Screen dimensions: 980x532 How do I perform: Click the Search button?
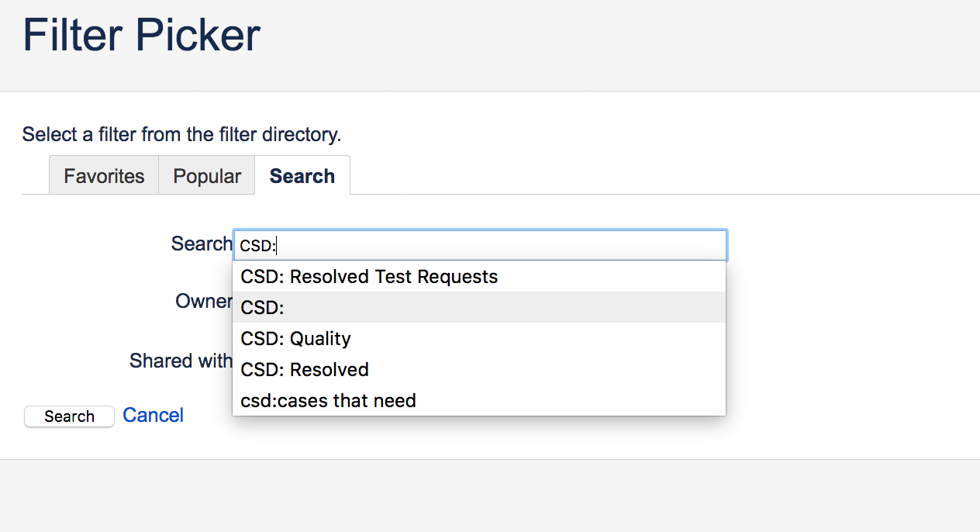pyautogui.click(x=69, y=416)
